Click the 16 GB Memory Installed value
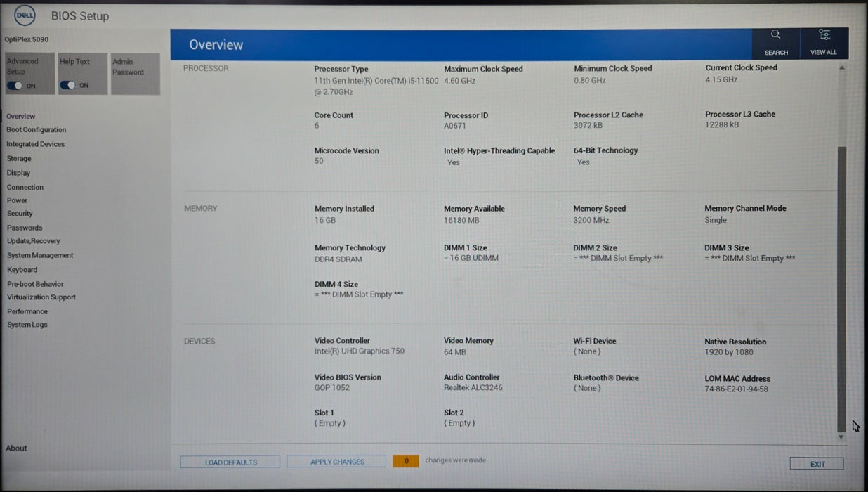The height and width of the screenshot is (492, 868). pos(325,220)
